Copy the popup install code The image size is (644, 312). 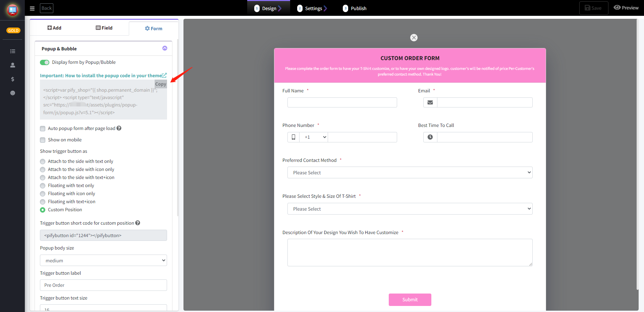[x=160, y=84]
